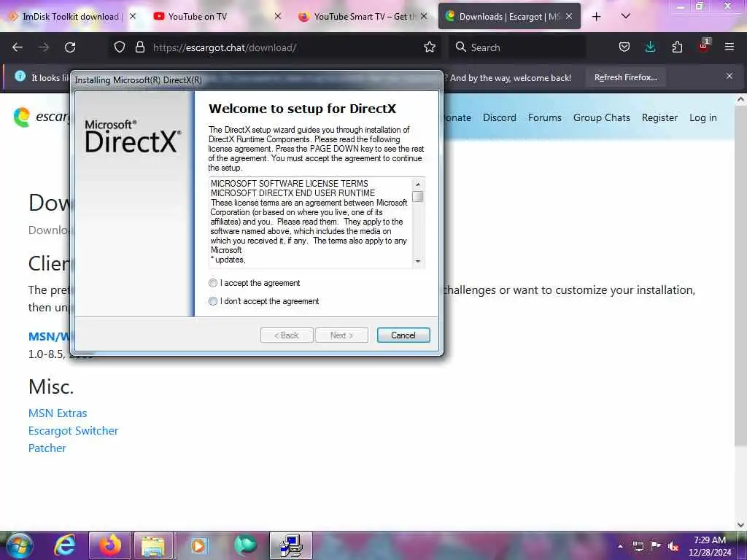Image resolution: width=747 pixels, height=560 pixels.
Task: Click the page scrollbar down arrow
Action: point(741,525)
